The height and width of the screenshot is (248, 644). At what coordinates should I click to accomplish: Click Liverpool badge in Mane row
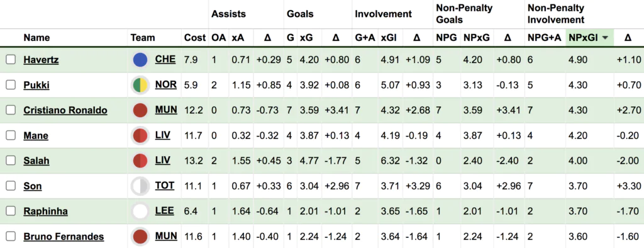pos(140,136)
